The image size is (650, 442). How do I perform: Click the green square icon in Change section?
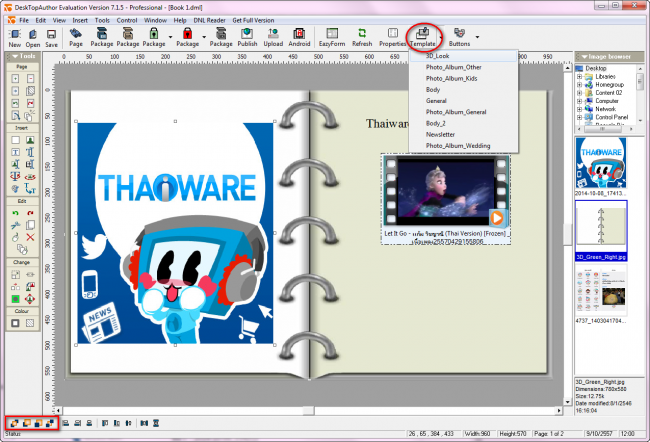(15, 299)
